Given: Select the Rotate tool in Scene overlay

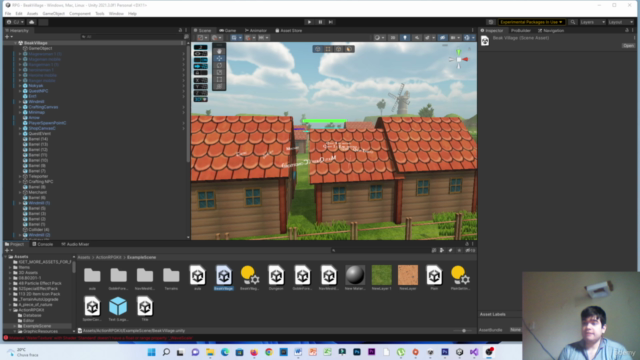Looking at the screenshot, I should 219,65.
